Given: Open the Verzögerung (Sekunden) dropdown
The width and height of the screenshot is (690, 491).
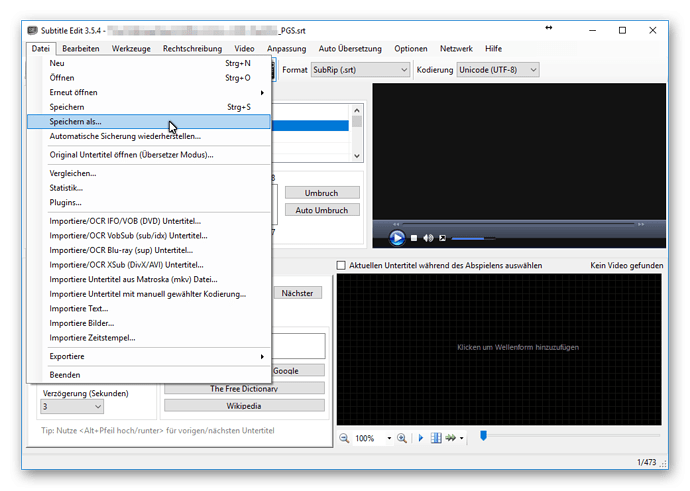Looking at the screenshot, I should [72, 407].
